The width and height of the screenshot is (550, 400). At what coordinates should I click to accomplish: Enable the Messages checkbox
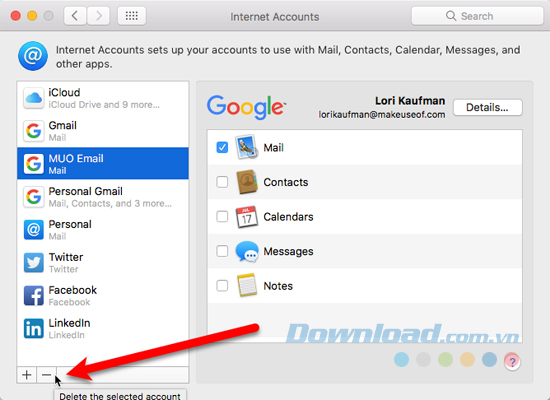(222, 251)
